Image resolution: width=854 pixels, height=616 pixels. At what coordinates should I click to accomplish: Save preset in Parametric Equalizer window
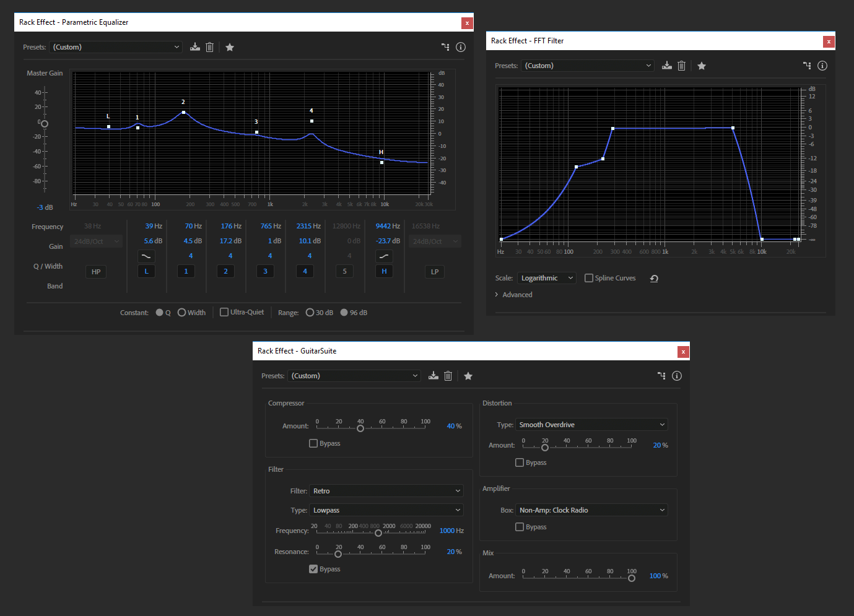195,47
